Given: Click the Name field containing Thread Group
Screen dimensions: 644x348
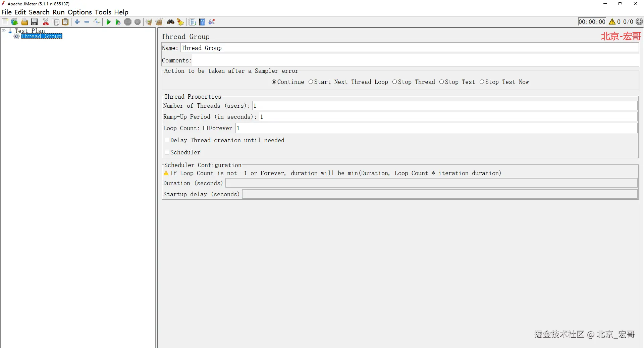Looking at the screenshot, I should pos(410,48).
